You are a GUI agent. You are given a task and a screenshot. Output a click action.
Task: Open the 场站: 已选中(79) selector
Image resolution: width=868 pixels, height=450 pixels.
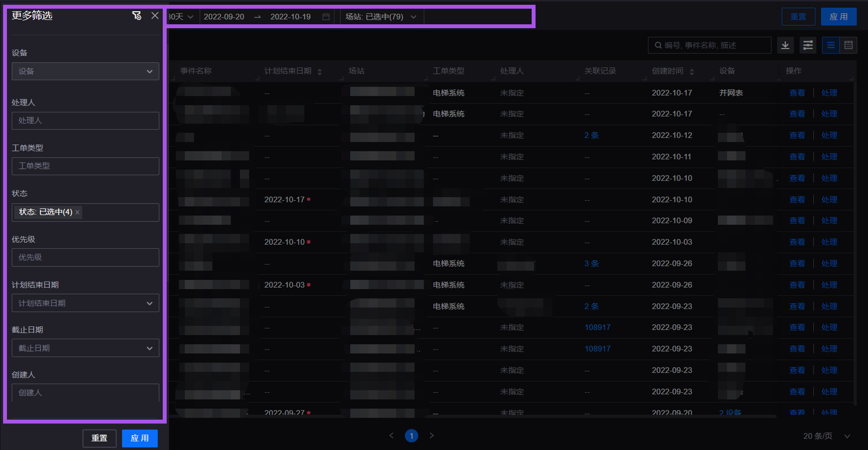(381, 17)
